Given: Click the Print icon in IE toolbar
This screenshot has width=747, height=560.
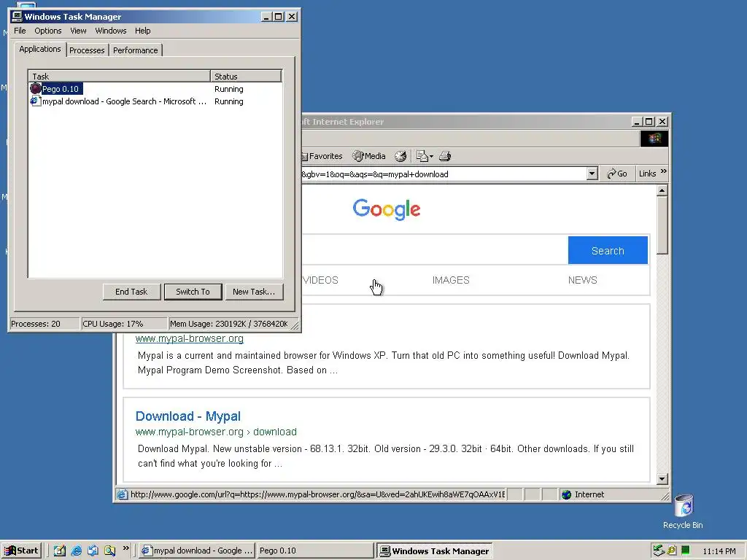Looking at the screenshot, I should [x=445, y=156].
